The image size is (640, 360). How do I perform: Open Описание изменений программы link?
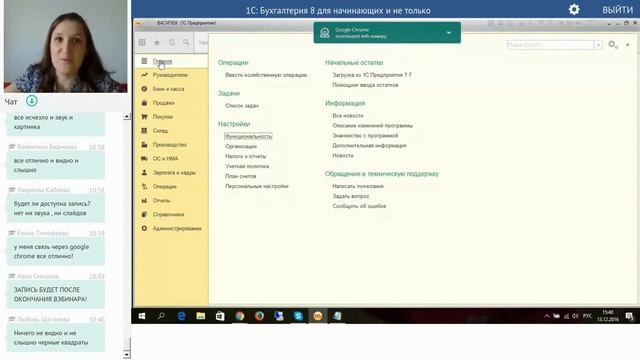click(373, 126)
